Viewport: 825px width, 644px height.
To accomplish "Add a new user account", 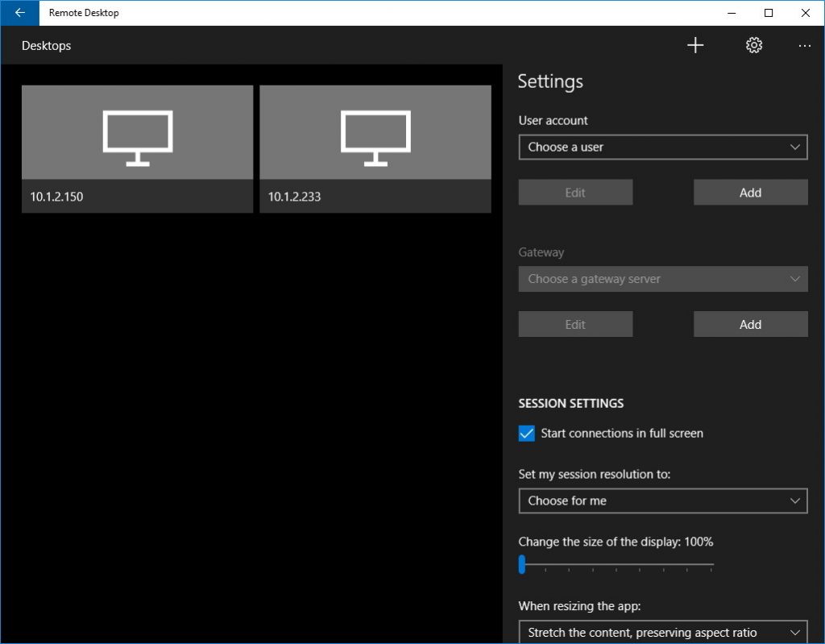I will pos(749,192).
